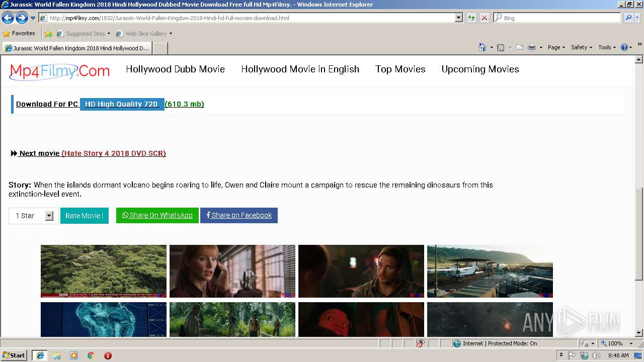Open the Page menu
The width and height of the screenshot is (644, 362).
point(556,47)
